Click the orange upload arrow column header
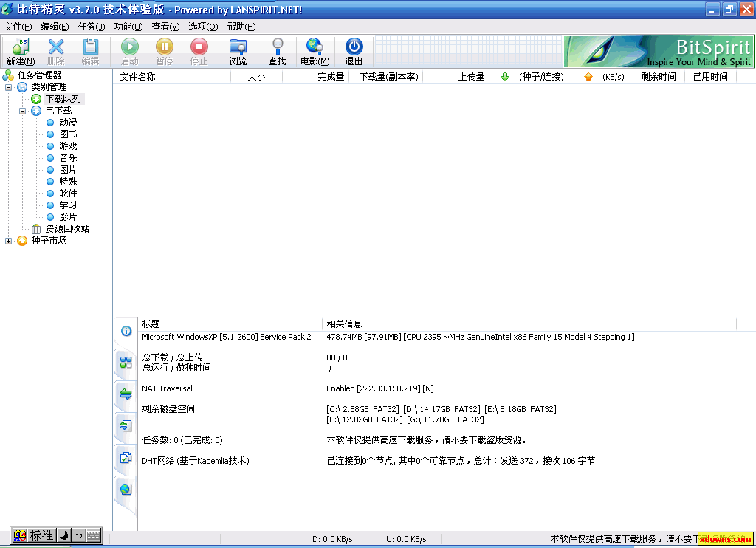 point(588,77)
